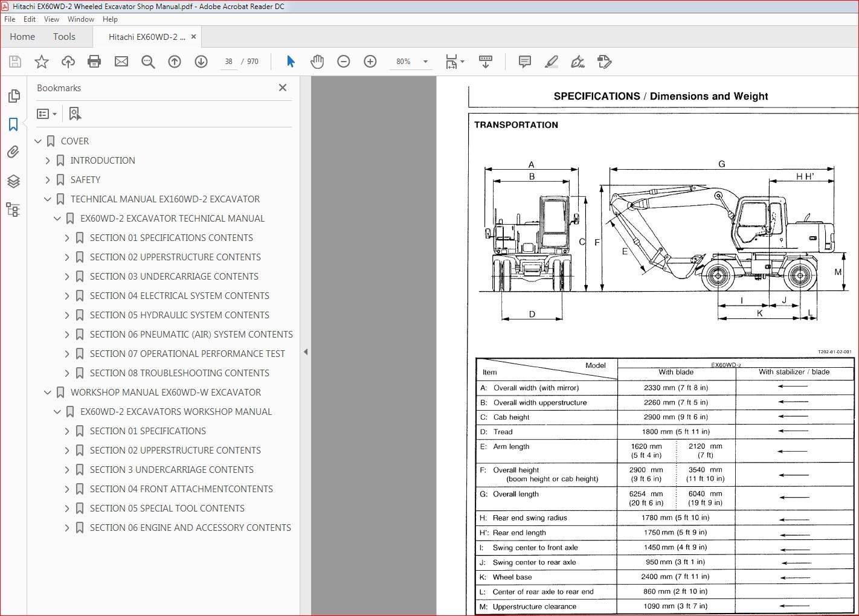Bookmark the file with the star icon

click(x=42, y=62)
